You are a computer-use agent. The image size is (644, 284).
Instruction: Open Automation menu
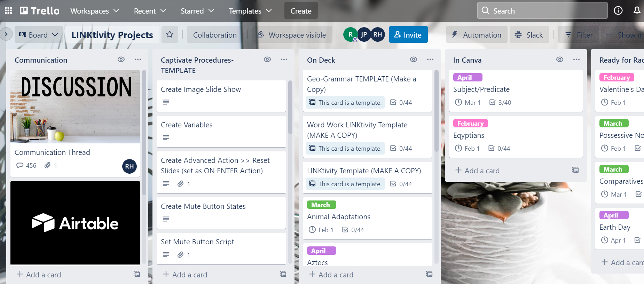(x=477, y=34)
